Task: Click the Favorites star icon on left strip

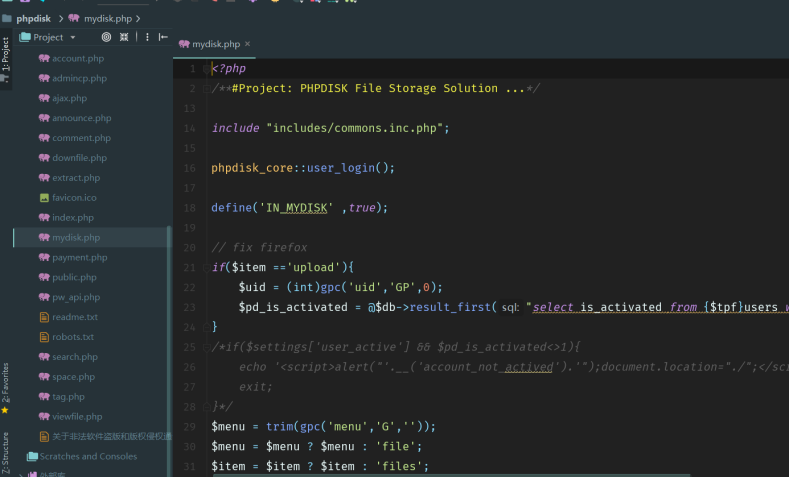Action: (5, 411)
